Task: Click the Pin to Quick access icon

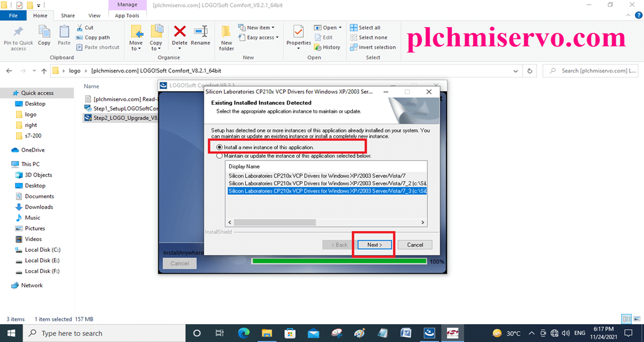Action: pos(18,32)
